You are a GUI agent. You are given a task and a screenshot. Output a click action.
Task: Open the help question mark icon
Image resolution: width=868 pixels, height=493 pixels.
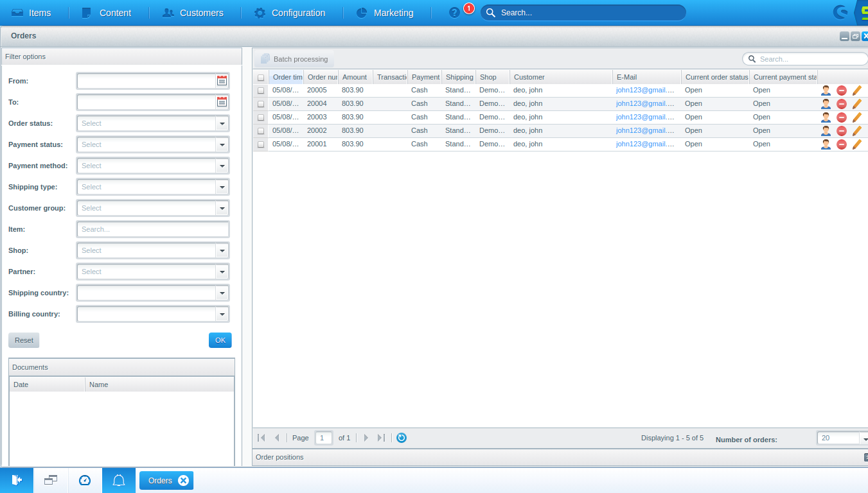(454, 13)
